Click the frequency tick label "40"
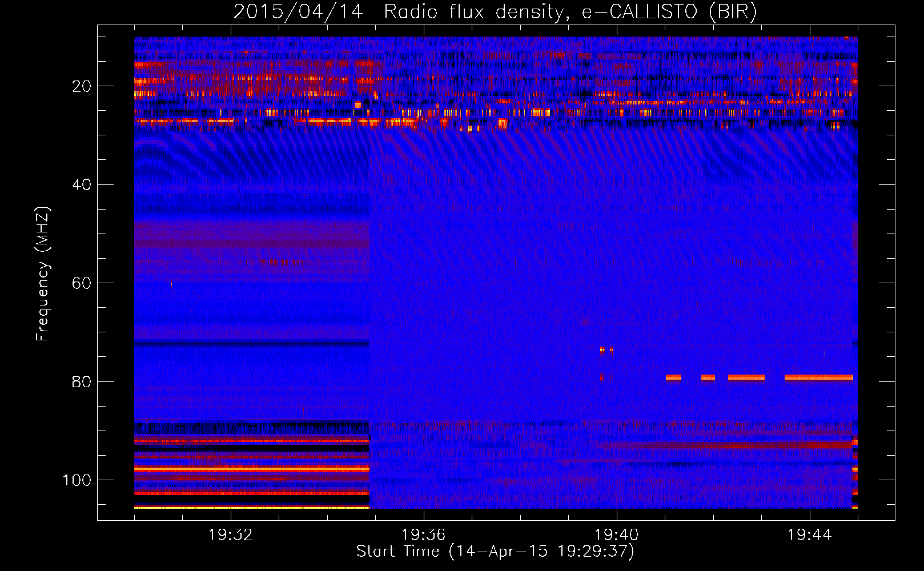 click(82, 185)
